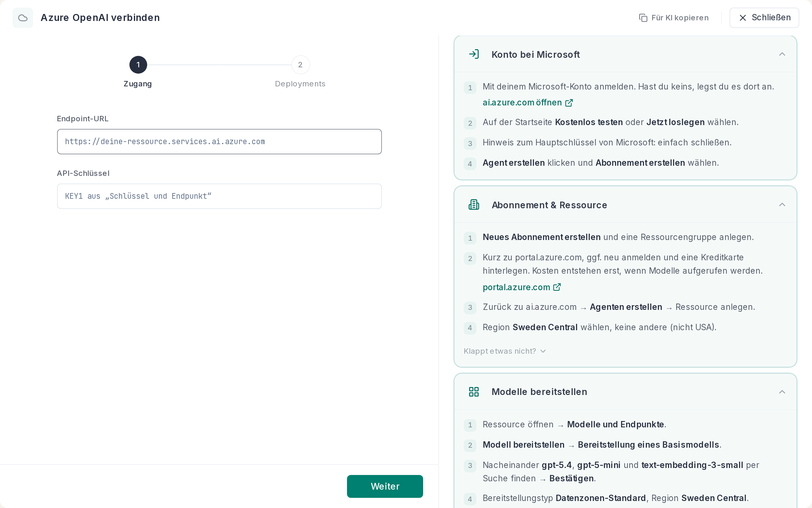Collapse the Modelle bereitstellen section chevron
Image resolution: width=812 pixels, height=508 pixels.
[782, 392]
